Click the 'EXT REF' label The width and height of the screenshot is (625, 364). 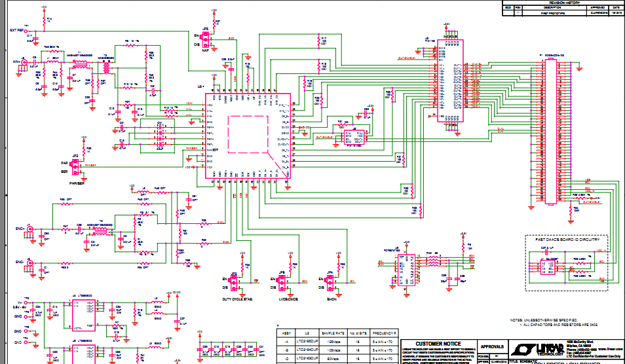pos(16,31)
